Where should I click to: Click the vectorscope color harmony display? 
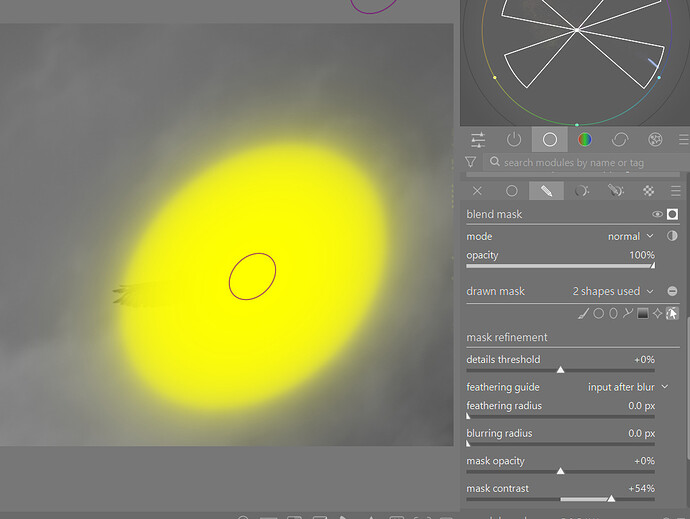[576, 62]
